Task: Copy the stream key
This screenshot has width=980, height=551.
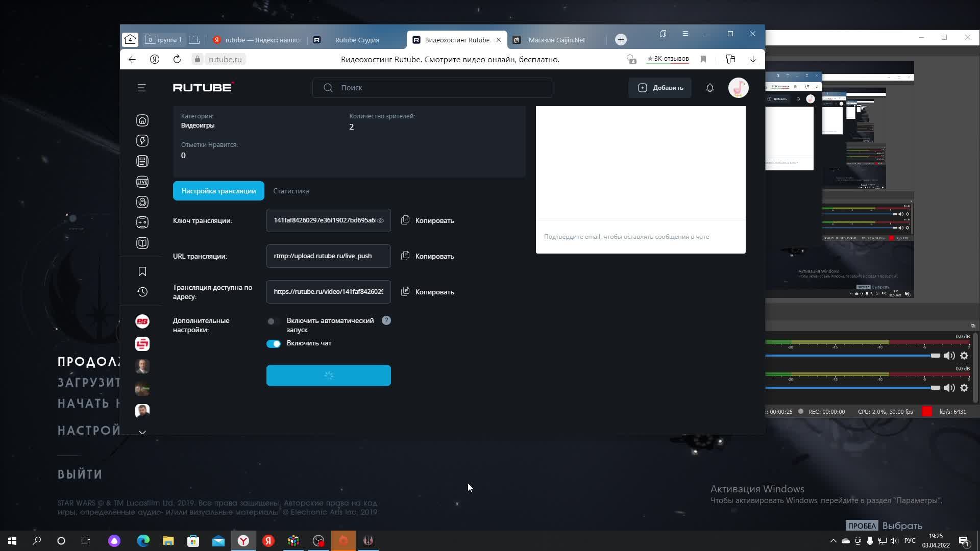Action: 428,220
